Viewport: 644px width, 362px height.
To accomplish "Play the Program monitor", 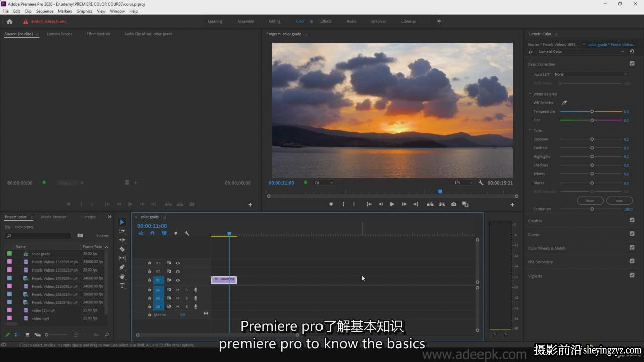I will tap(392, 204).
